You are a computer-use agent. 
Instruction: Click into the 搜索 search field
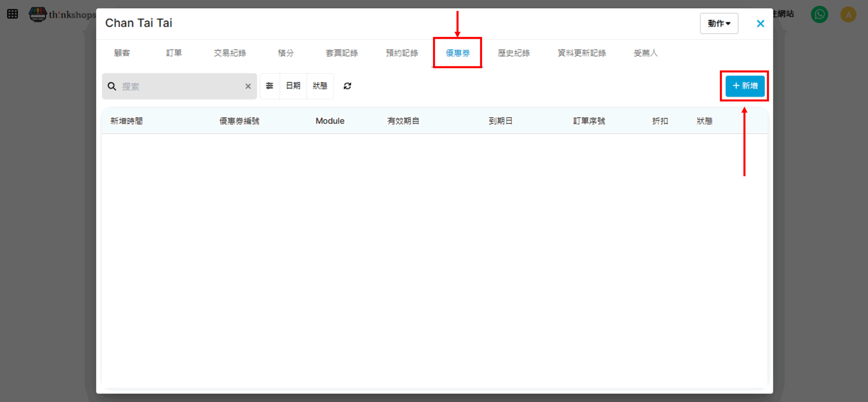180,86
